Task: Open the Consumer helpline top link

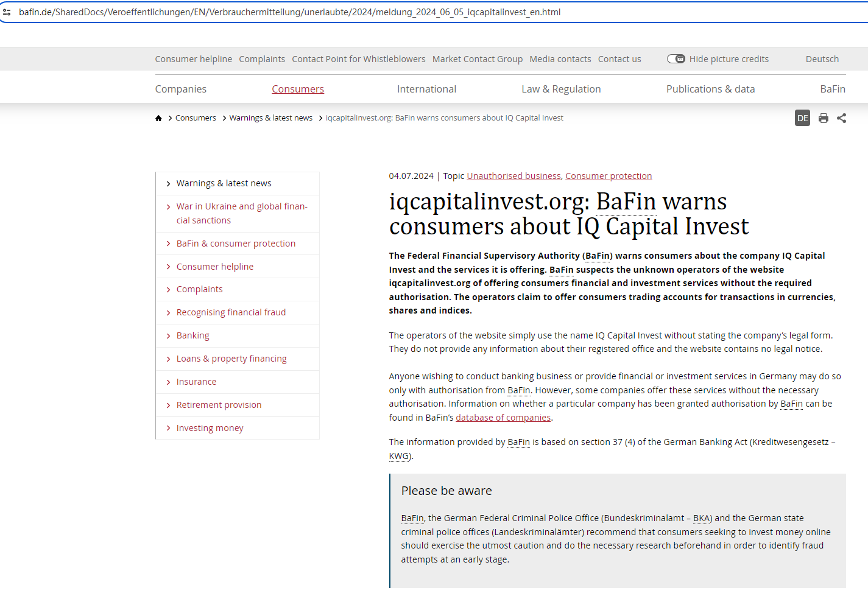Action: click(194, 59)
